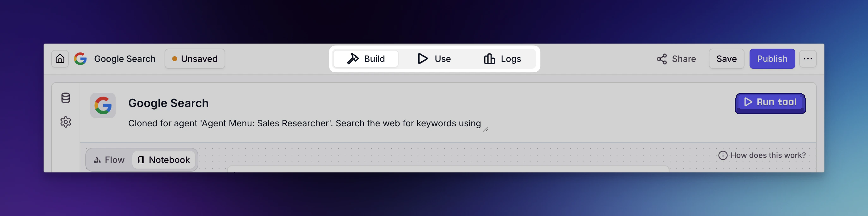Click the home icon in top left

click(x=60, y=59)
